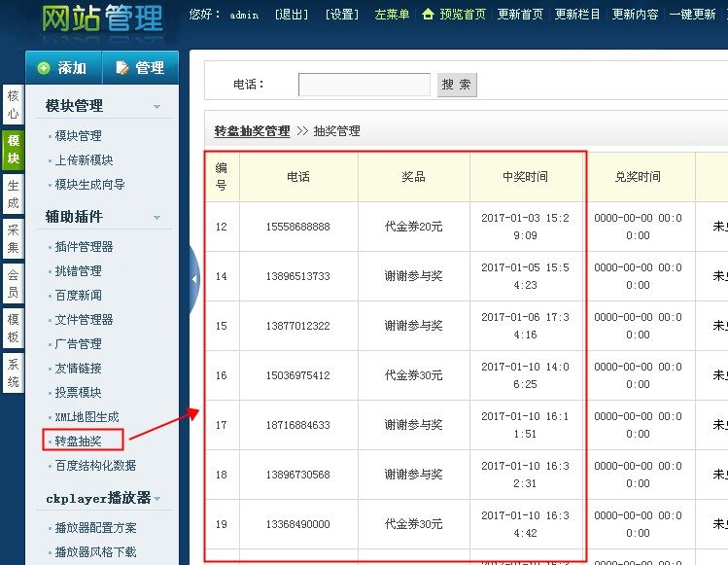The width and height of the screenshot is (728, 565).
Task: Select the 系统 vertical tab
Action: tap(13, 372)
